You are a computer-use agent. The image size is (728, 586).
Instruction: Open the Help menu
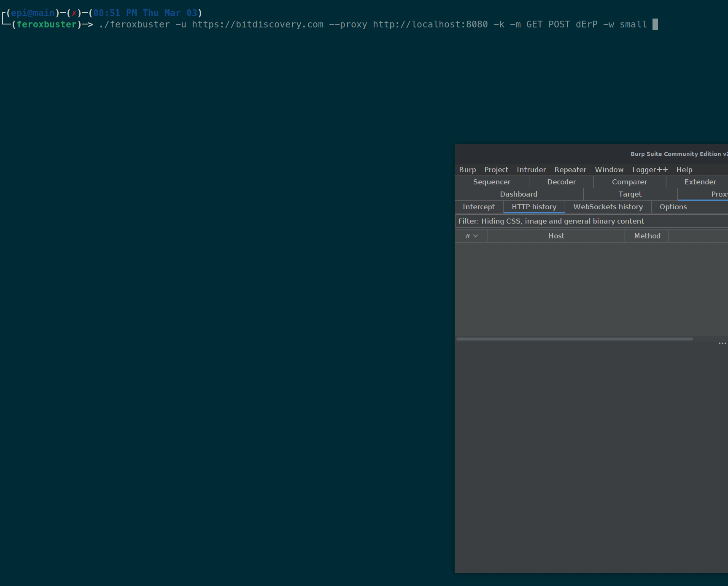(x=684, y=170)
